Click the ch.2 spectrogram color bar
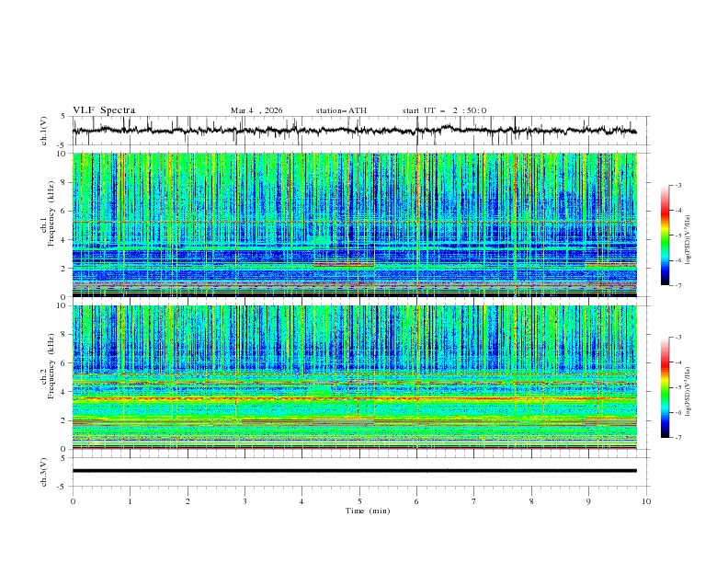The width and height of the screenshot is (728, 563). click(665, 387)
